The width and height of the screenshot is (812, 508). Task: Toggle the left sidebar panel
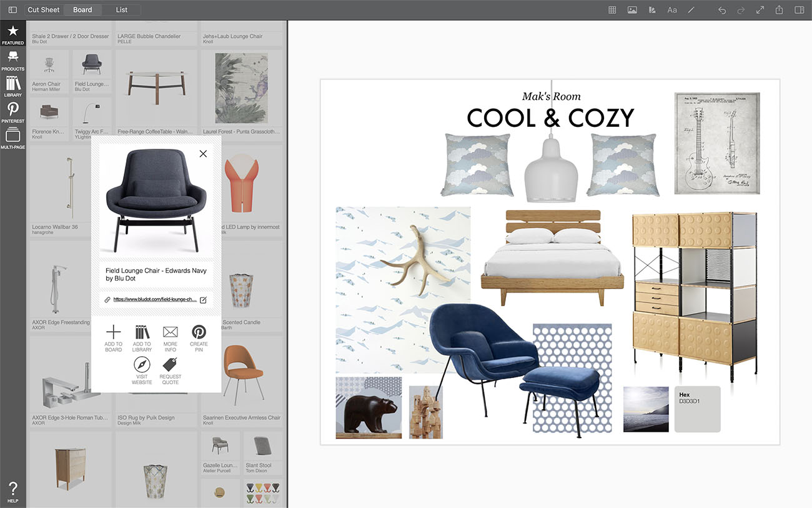click(12, 10)
